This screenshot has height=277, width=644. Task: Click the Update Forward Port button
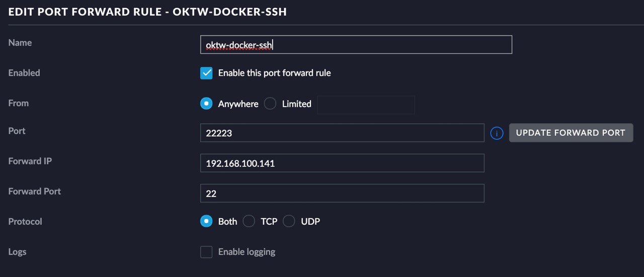571,133
